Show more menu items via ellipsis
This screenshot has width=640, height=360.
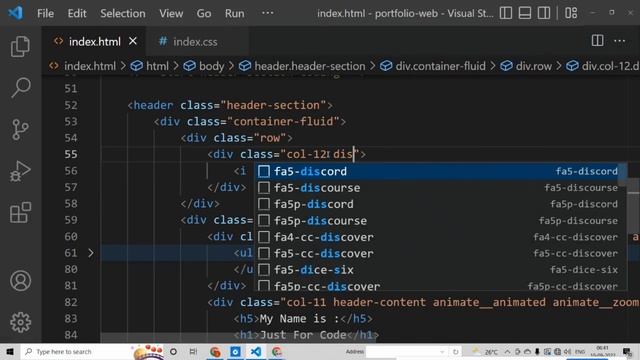pos(267,13)
